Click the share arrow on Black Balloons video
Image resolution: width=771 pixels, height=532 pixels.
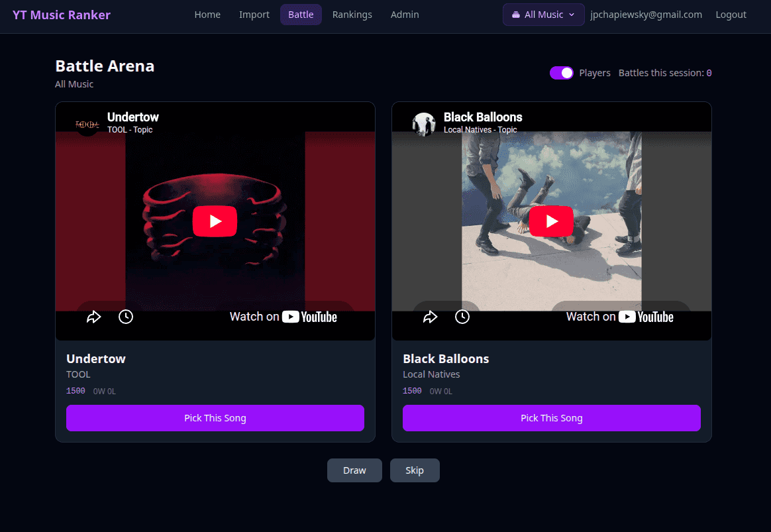click(430, 317)
